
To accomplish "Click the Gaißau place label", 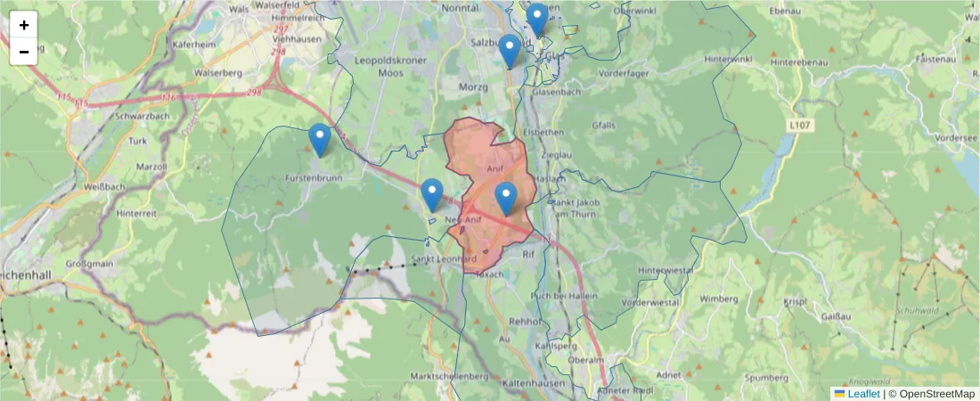I will click(x=837, y=316).
